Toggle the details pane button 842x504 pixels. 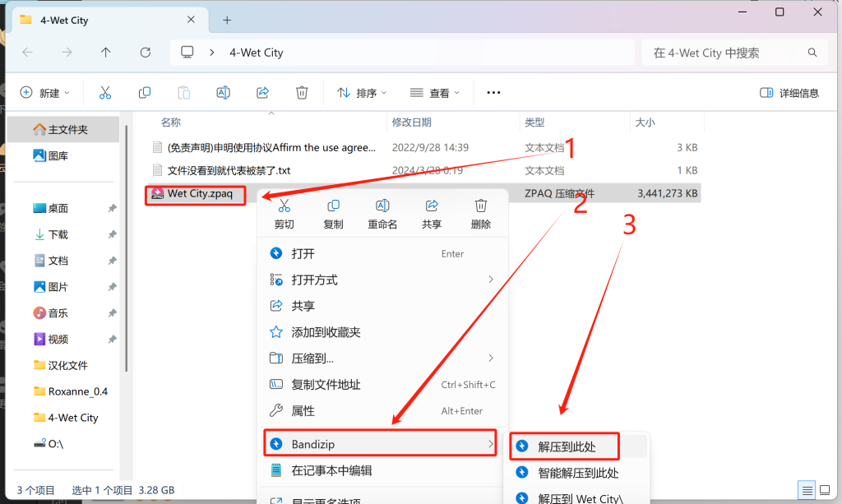click(x=789, y=93)
